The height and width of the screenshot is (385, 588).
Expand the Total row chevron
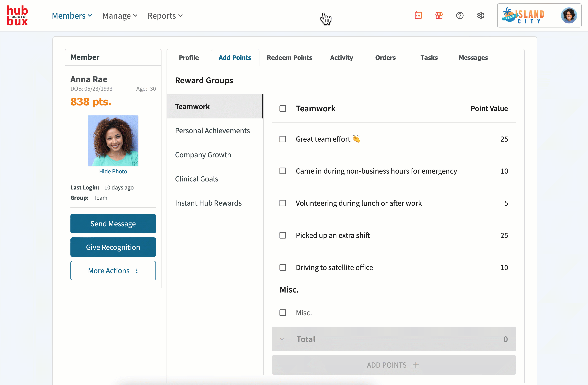click(282, 339)
